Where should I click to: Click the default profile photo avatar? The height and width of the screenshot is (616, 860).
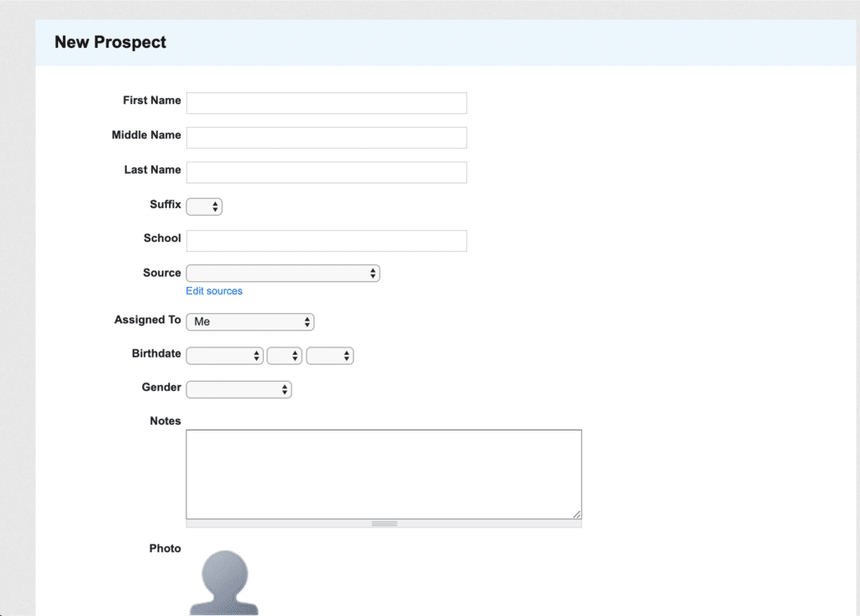(224, 582)
